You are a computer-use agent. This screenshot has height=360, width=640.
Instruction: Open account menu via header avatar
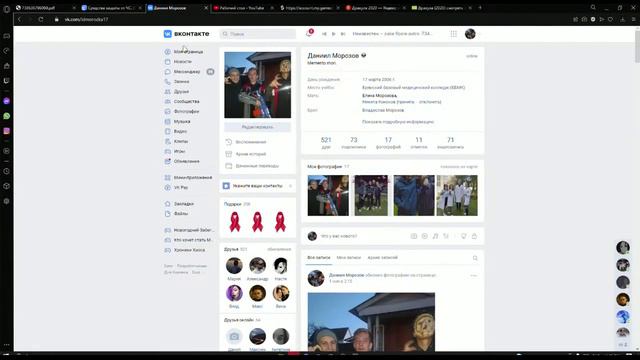470,34
